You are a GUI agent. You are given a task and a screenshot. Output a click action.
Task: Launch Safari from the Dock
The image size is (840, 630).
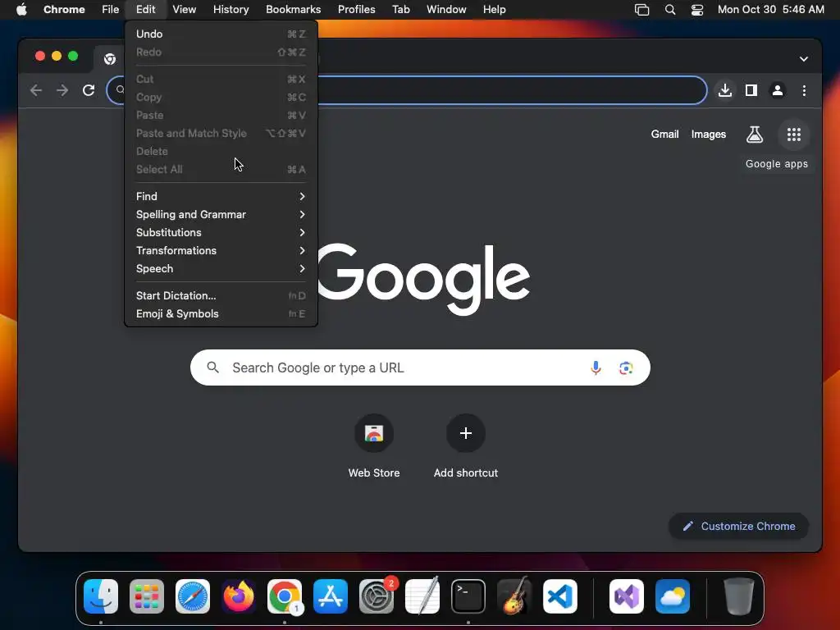pyautogui.click(x=193, y=596)
